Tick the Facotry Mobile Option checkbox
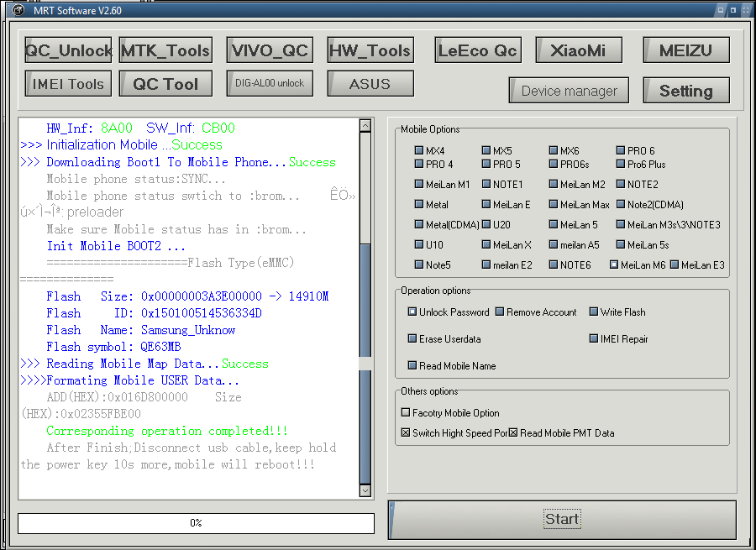This screenshot has width=756, height=550. (406, 412)
